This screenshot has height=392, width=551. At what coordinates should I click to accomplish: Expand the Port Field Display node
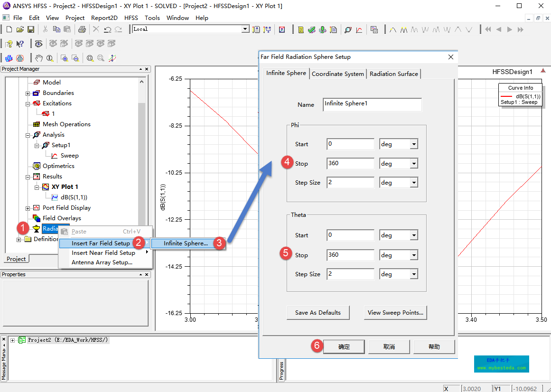pos(28,208)
